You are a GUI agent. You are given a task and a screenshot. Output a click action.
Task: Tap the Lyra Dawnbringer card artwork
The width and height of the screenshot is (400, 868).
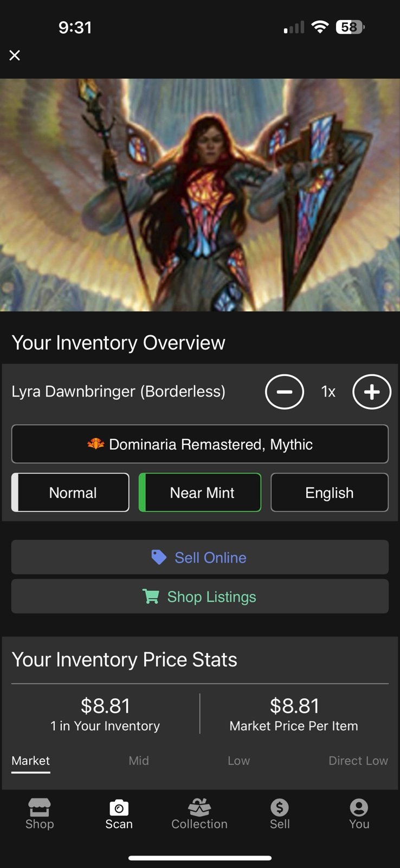click(200, 195)
